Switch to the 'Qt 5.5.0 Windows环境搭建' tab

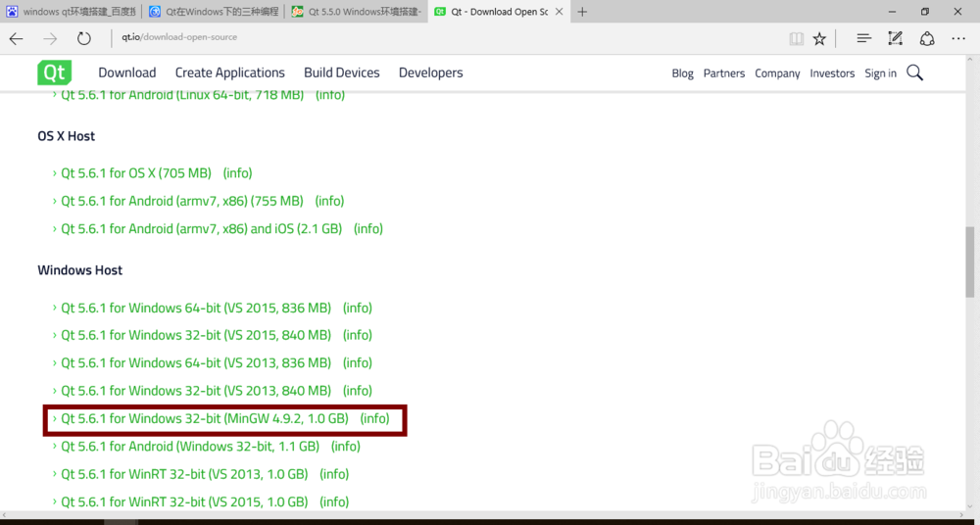357,11
